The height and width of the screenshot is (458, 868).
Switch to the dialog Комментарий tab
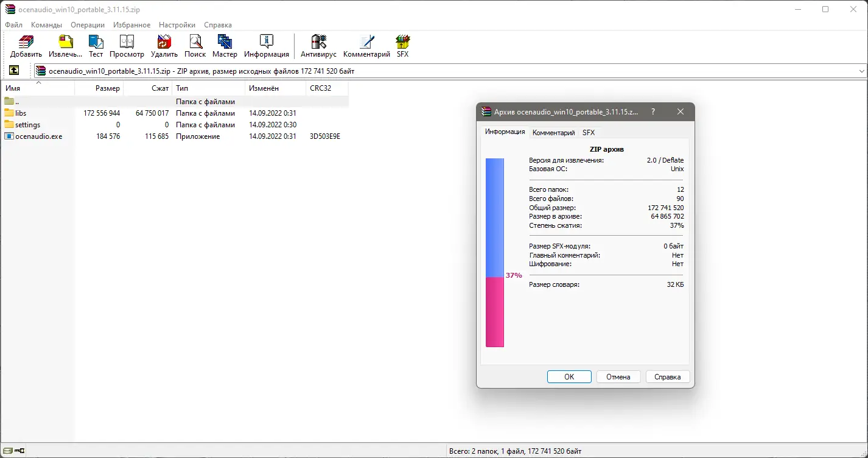click(x=554, y=132)
